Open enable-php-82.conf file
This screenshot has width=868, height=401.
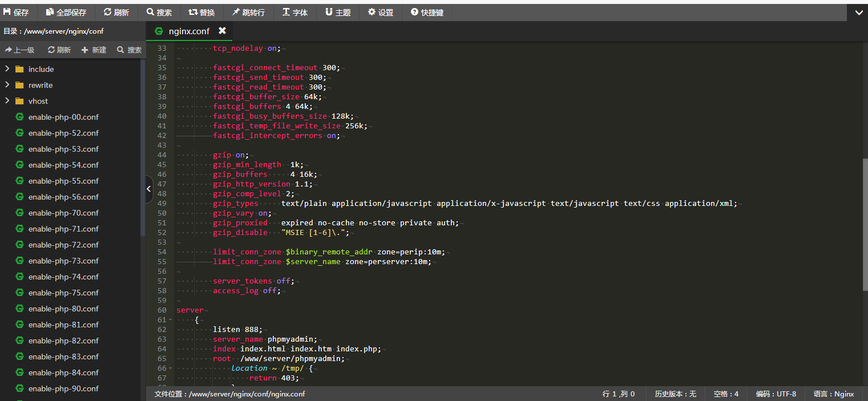tap(63, 341)
